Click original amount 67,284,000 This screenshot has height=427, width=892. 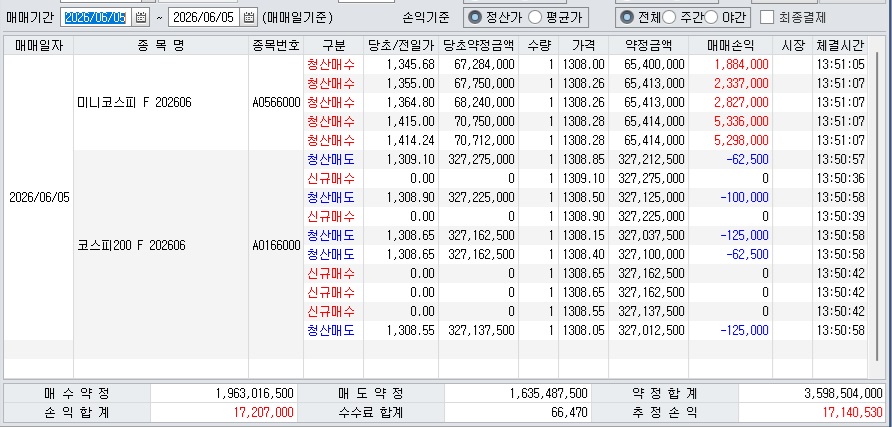[x=485, y=64]
